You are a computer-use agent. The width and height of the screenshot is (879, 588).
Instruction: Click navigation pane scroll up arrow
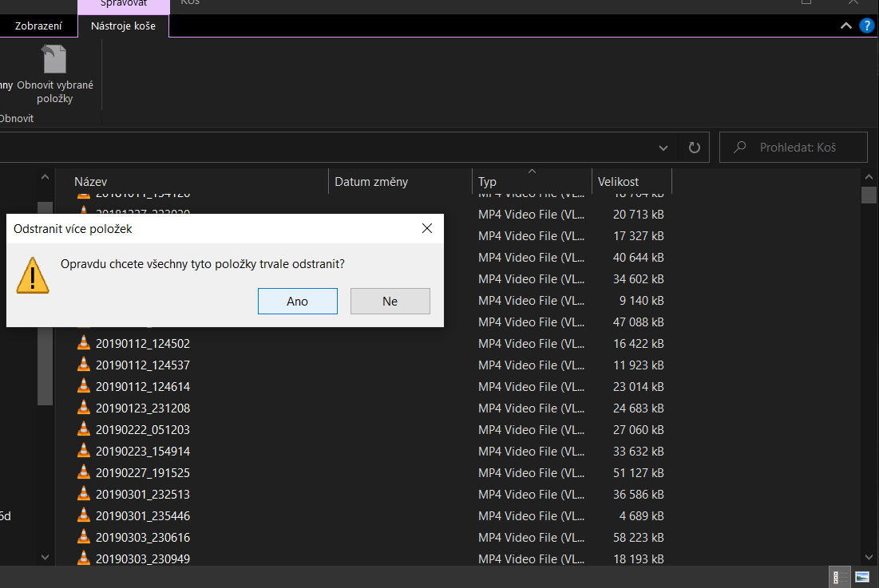pyautogui.click(x=45, y=177)
